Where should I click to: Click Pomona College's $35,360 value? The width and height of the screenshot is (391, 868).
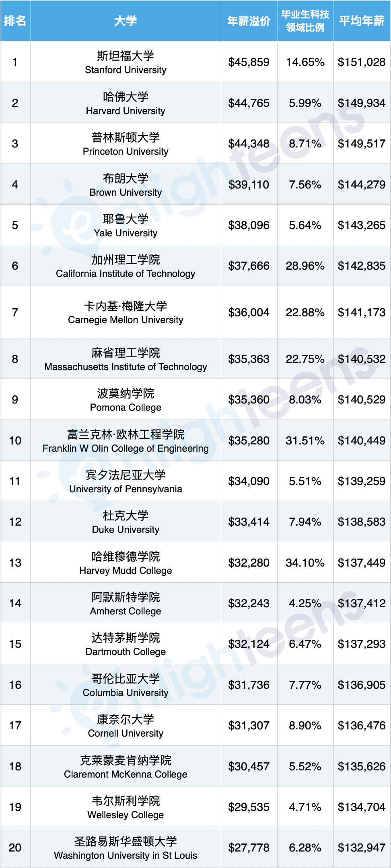(249, 400)
